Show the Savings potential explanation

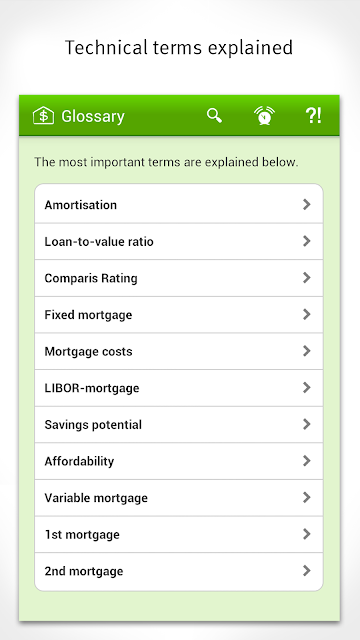179,424
